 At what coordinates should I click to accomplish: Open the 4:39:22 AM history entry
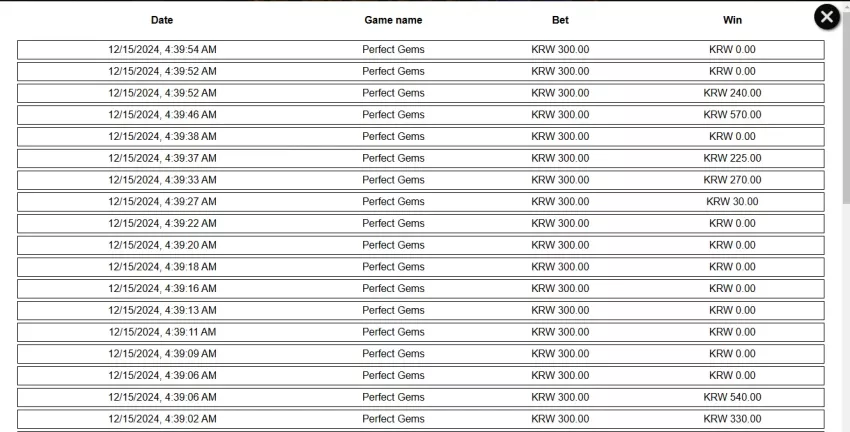421,223
